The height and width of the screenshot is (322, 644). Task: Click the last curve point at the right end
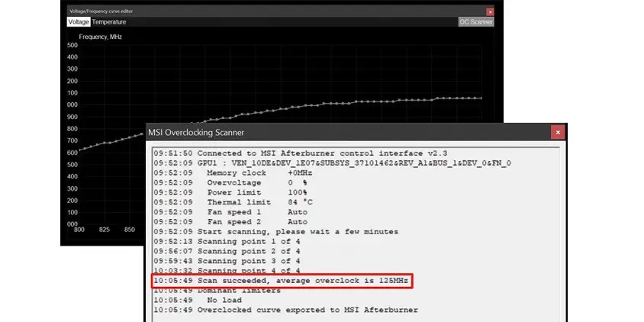tap(481, 98)
